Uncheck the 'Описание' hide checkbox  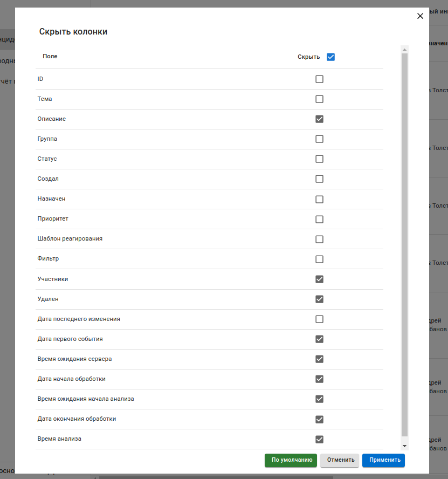coord(319,119)
